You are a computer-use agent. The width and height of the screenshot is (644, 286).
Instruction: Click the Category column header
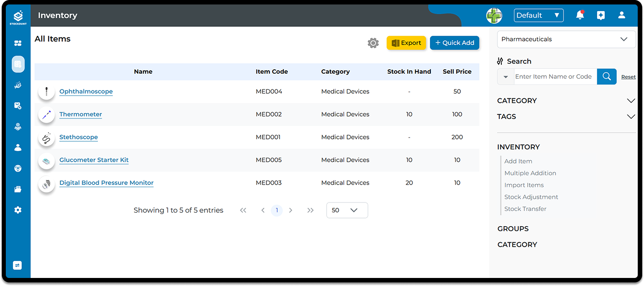(x=335, y=71)
